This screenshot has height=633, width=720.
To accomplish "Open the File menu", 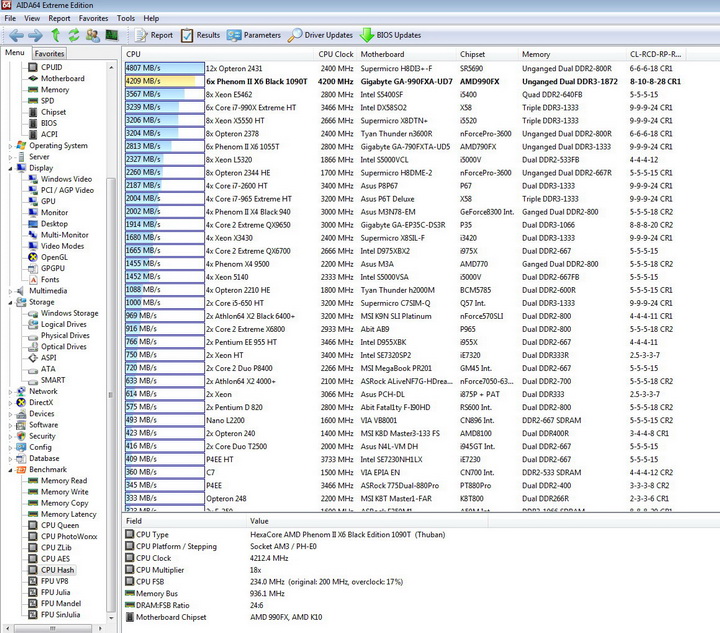I will [10, 18].
